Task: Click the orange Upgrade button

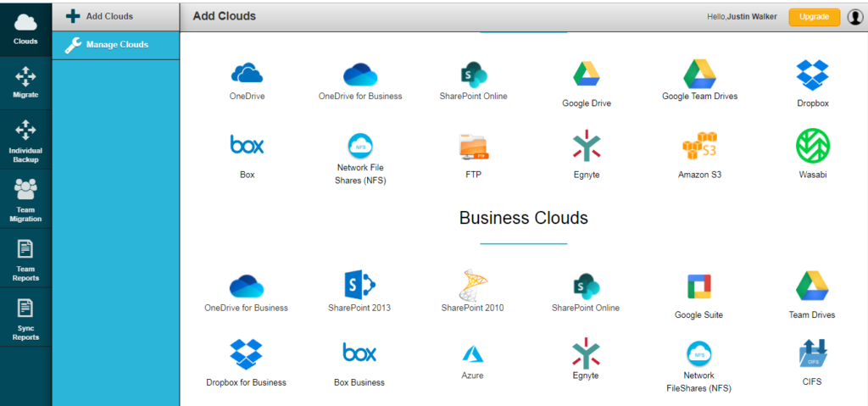Action: [815, 17]
